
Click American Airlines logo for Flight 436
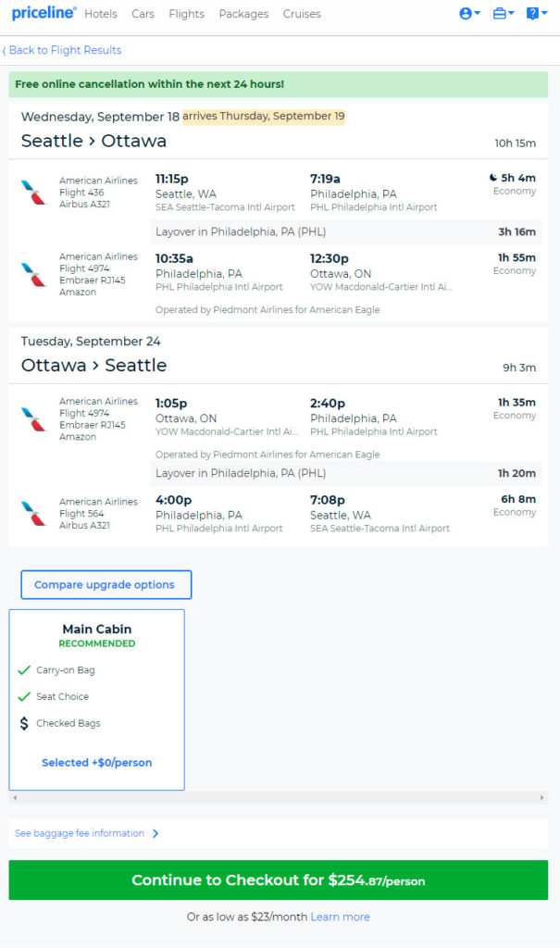click(x=34, y=193)
